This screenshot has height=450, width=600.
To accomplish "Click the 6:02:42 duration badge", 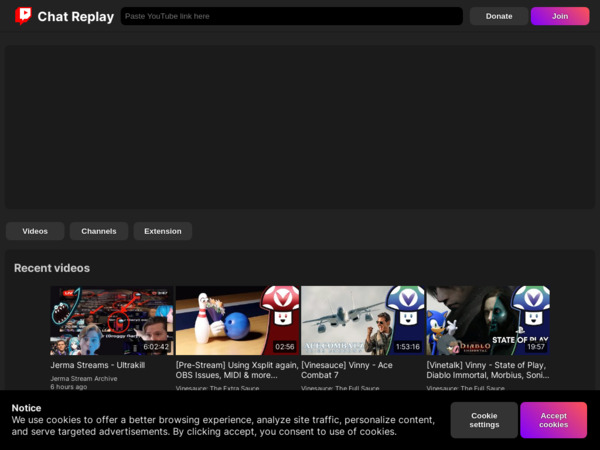I will [x=156, y=347].
